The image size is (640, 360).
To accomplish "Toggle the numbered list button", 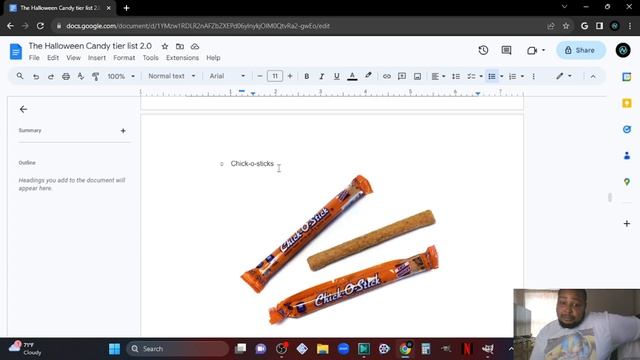I will (512, 76).
